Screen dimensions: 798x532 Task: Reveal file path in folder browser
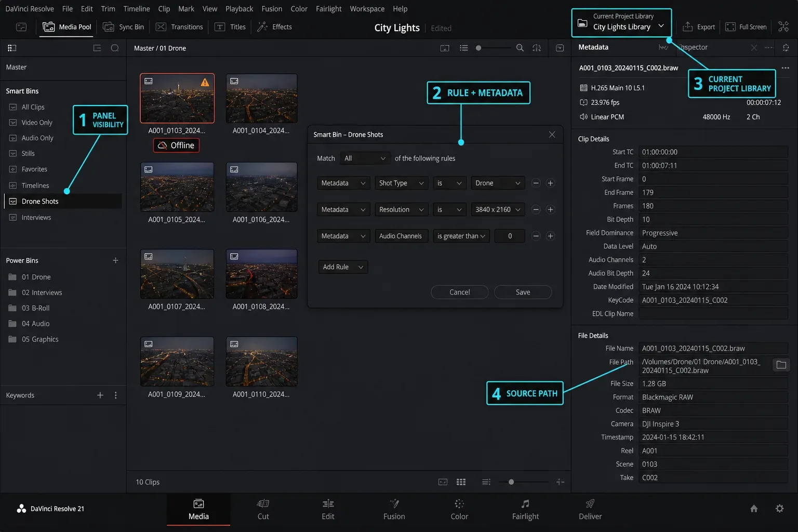(x=781, y=365)
